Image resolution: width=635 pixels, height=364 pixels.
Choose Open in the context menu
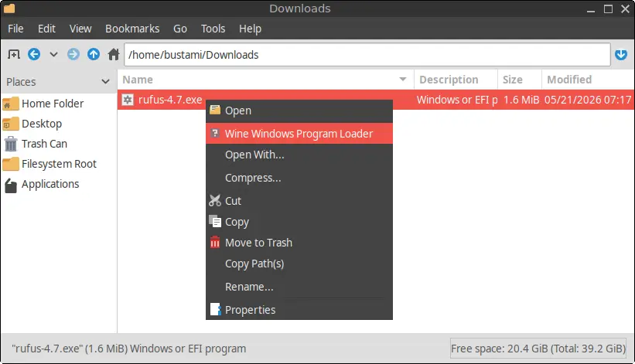pos(299,111)
